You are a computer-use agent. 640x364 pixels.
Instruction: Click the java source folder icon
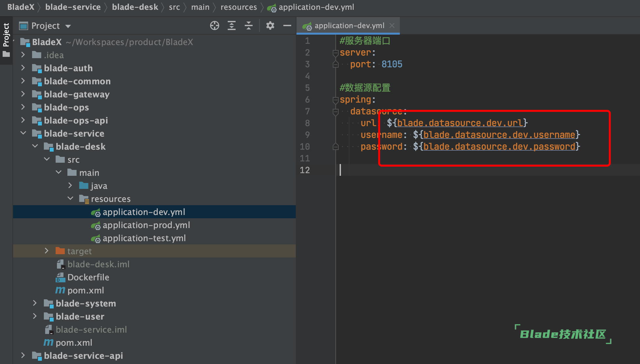[84, 186]
